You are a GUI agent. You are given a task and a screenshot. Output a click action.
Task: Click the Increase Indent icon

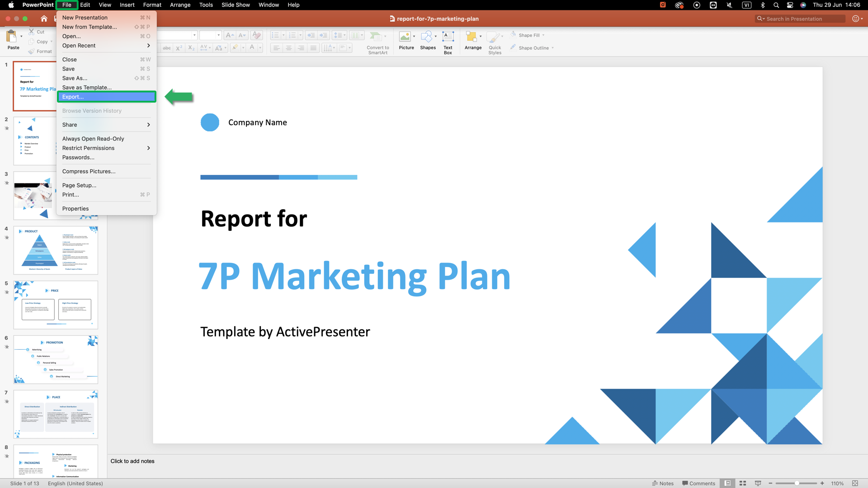[x=323, y=35]
